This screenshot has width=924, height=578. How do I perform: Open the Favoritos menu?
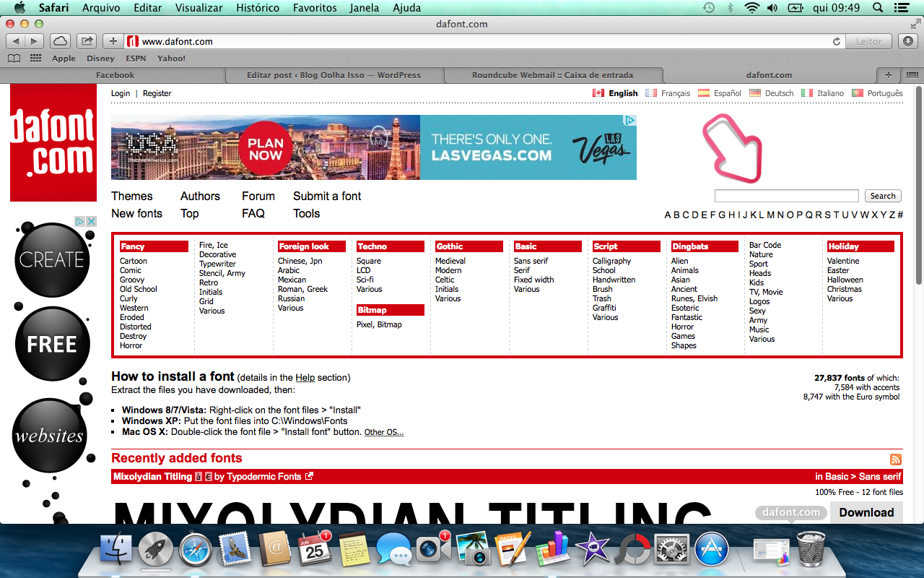click(x=315, y=7)
